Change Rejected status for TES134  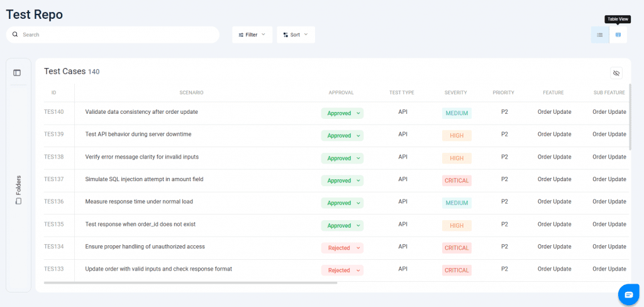(342, 248)
